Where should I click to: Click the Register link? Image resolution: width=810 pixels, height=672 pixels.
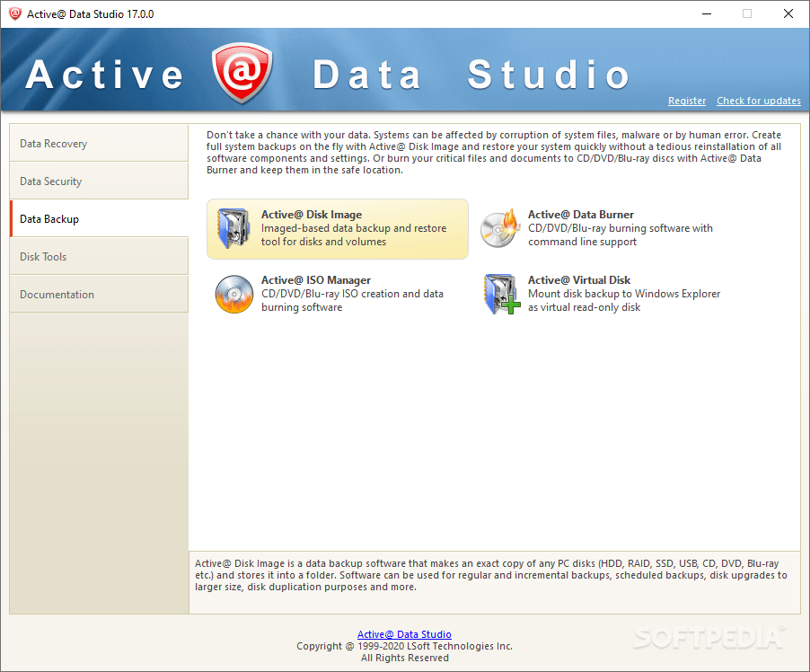[x=687, y=101]
